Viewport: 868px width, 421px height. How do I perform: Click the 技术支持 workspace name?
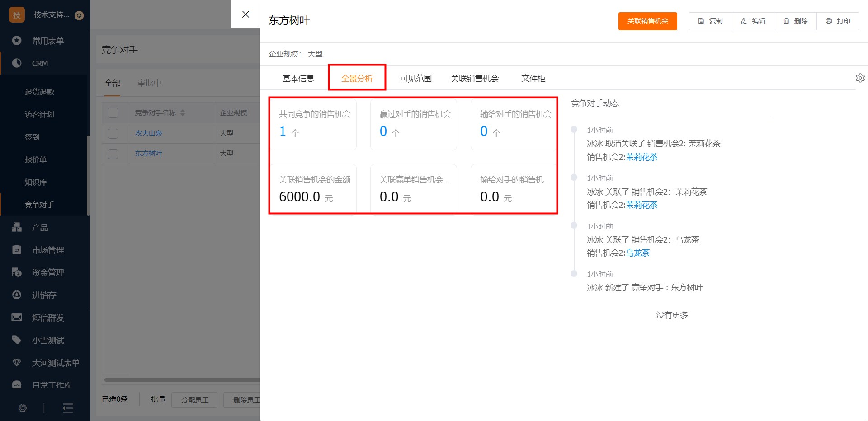coord(51,15)
